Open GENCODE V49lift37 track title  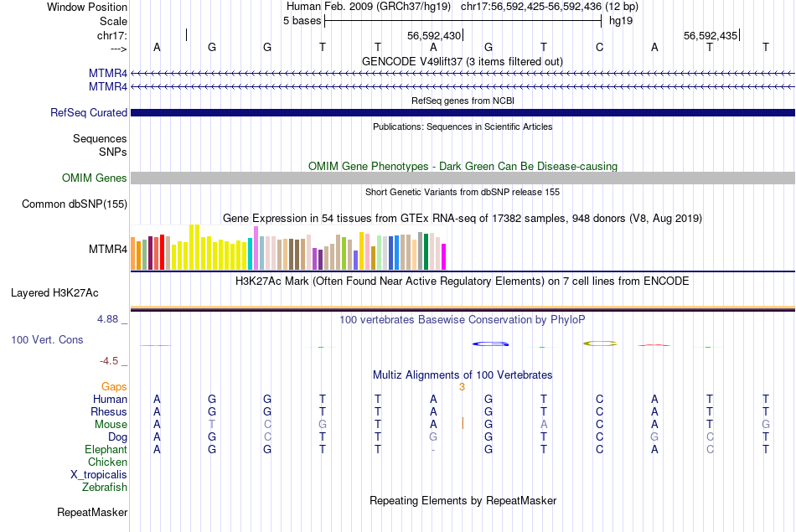[463, 61]
